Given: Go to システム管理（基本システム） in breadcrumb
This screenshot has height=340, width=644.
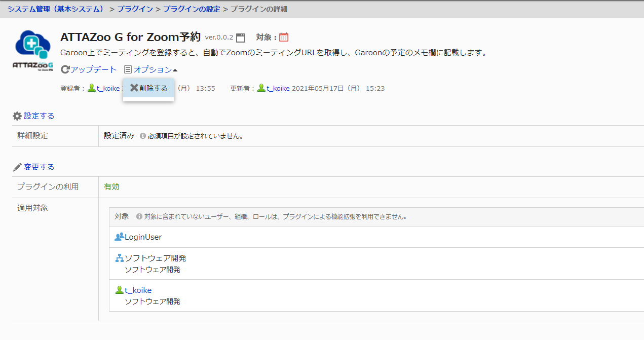Looking at the screenshot, I should click(55, 9).
